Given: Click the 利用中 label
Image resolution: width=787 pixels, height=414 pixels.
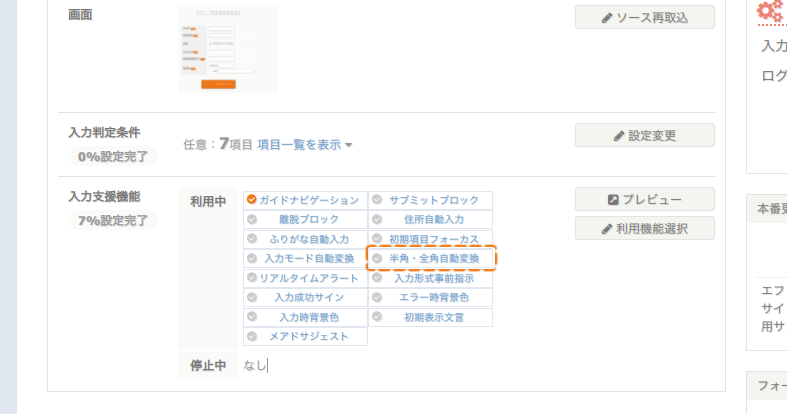Looking at the screenshot, I should (208, 201).
